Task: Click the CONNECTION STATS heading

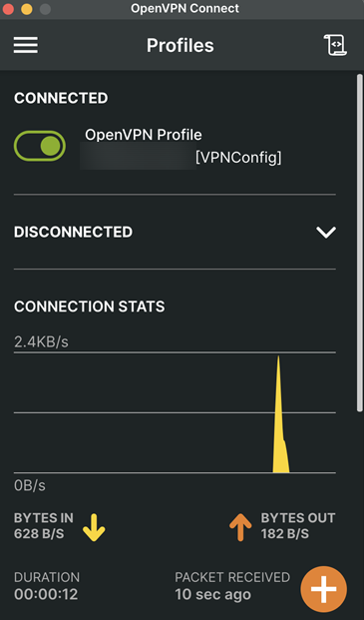Action: 89,307
